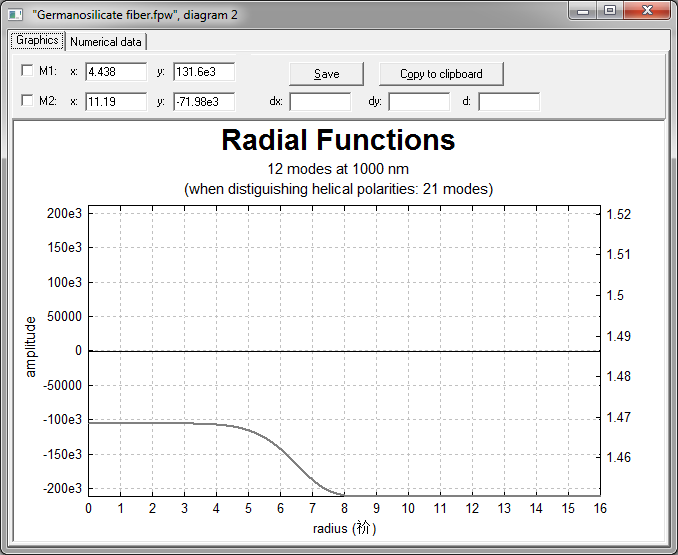Click the window's application icon
678x555 pixels.
(x=16, y=15)
